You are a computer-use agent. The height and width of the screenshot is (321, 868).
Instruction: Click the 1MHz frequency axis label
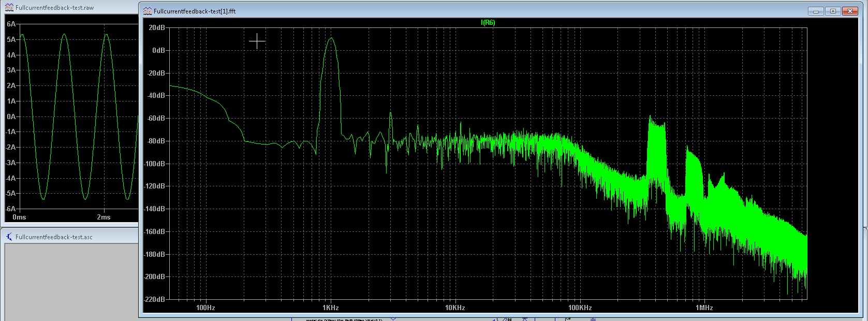[704, 308]
